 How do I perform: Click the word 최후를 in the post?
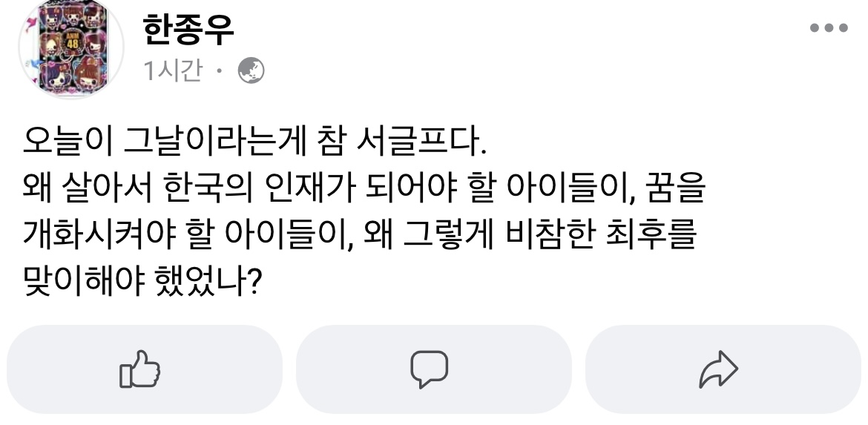click(651, 239)
